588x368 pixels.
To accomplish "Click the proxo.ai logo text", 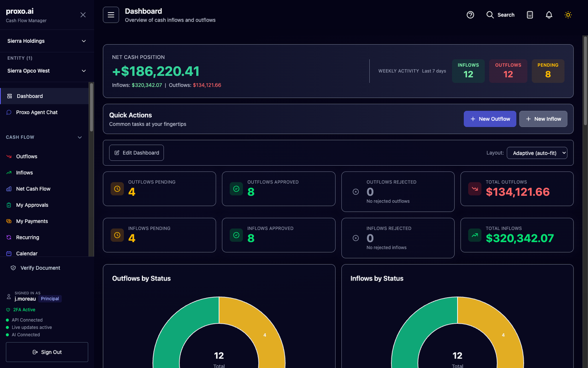I will tap(20, 11).
